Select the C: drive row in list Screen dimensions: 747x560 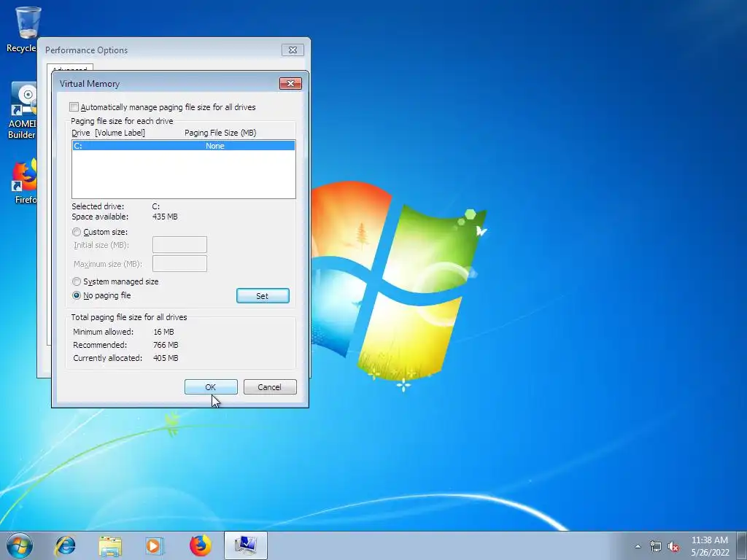tap(183, 146)
